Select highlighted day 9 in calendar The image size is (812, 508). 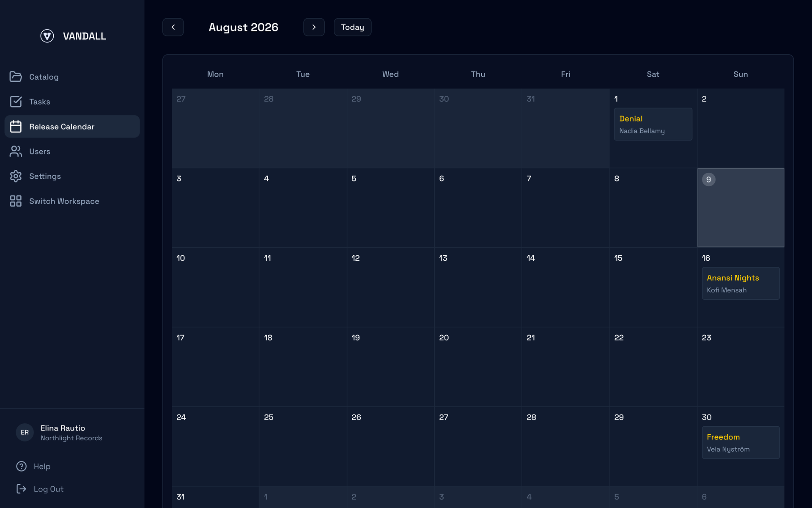741,207
